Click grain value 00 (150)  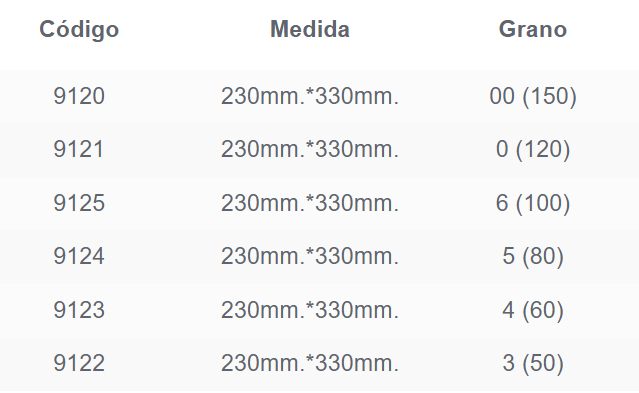(x=533, y=97)
